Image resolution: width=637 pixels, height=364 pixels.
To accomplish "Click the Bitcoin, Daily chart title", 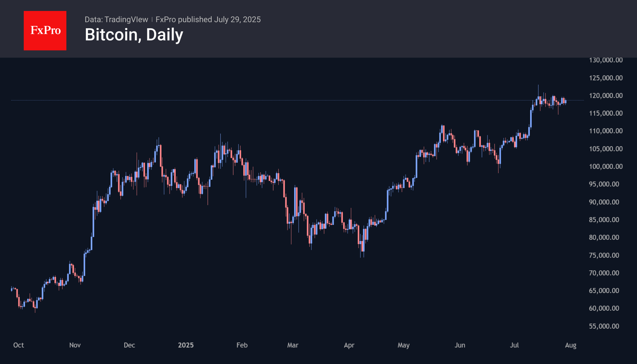I will tap(134, 35).
